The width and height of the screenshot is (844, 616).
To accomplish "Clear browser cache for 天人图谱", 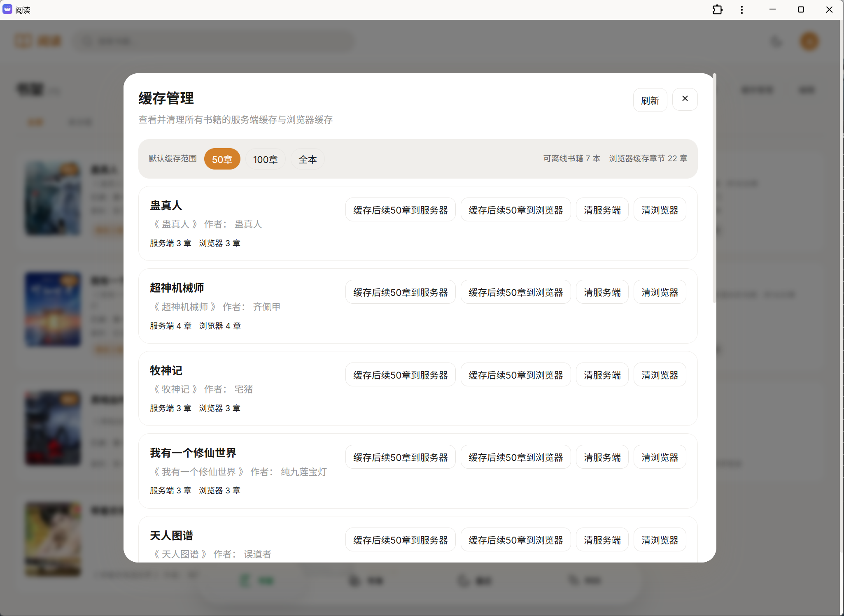I will click(659, 539).
